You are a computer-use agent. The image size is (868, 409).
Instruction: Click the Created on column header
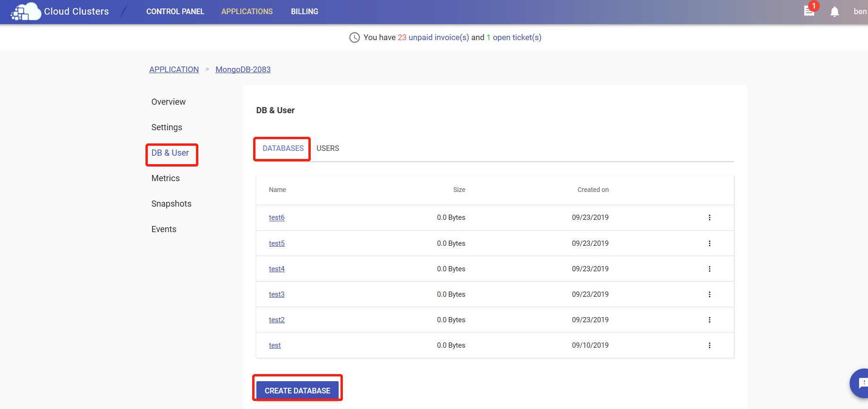593,190
